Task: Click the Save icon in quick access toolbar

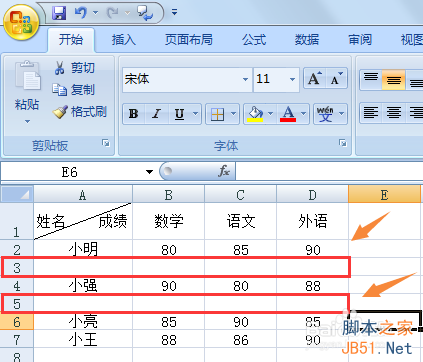Action: point(59,13)
